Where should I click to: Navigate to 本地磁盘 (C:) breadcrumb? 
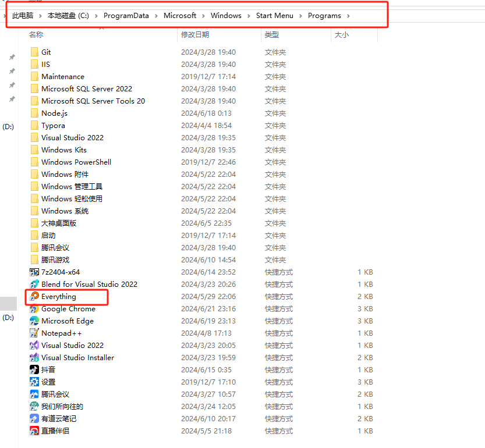68,16
